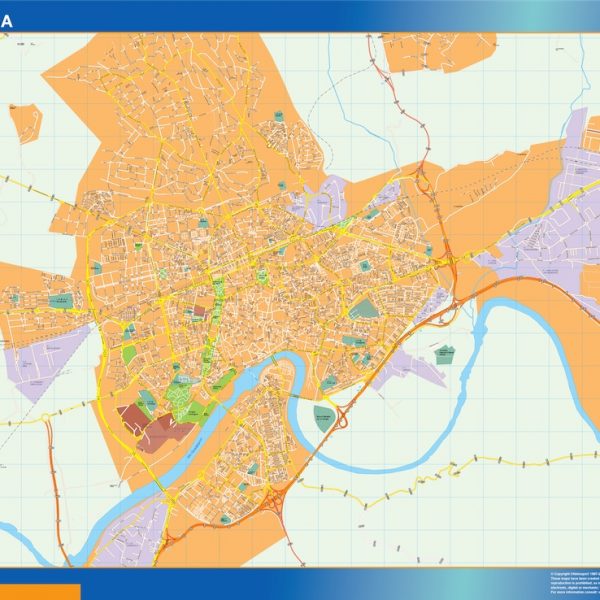Click the orange rectangle in the footer
Viewport: 600px width, 600px height.
[x=40, y=592]
